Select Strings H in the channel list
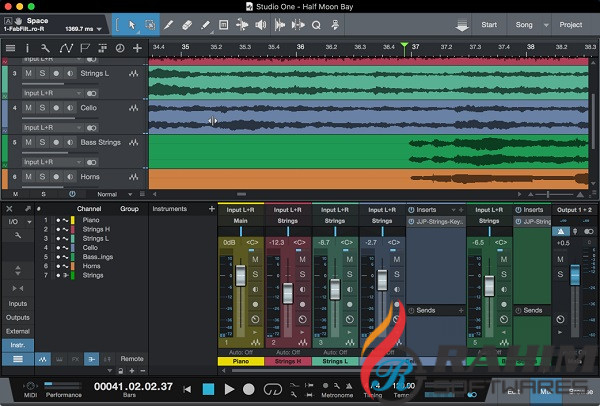The image size is (600, 406). click(x=96, y=229)
